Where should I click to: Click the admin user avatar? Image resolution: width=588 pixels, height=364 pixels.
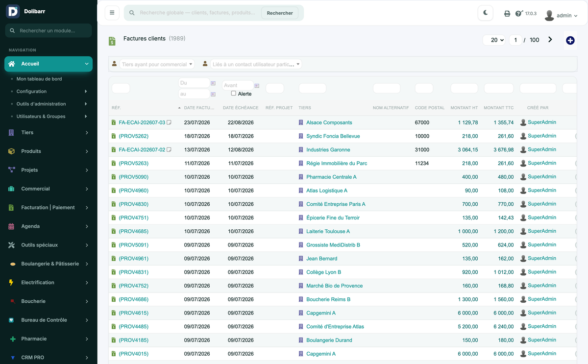(x=549, y=15)
